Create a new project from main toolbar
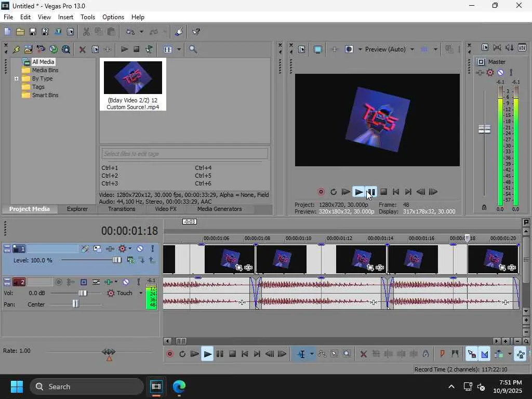The image size is (532, 399). tap(7, 32)
